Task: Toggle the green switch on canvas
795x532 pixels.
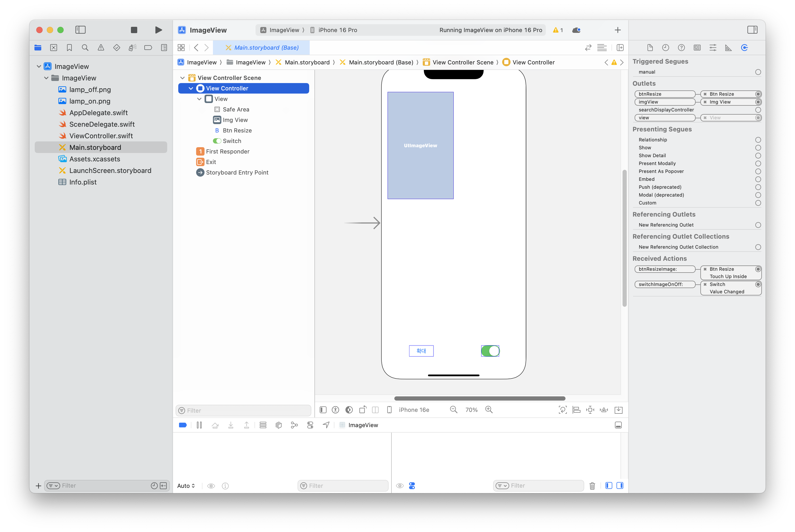Action: pyautogui.click(x=490, y=351)
